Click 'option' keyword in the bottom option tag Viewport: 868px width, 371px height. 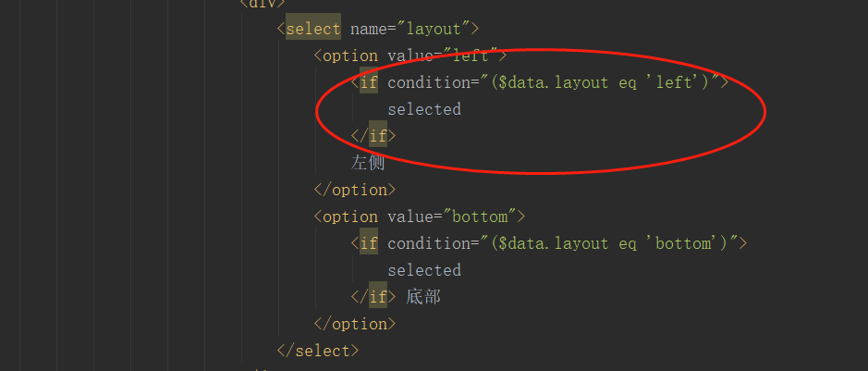350,216
